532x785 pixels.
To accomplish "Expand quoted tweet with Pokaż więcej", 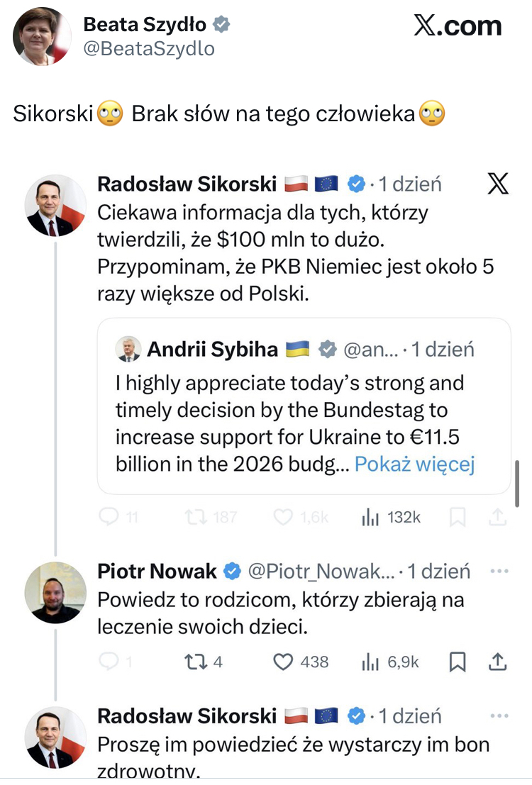I will 414,464.
